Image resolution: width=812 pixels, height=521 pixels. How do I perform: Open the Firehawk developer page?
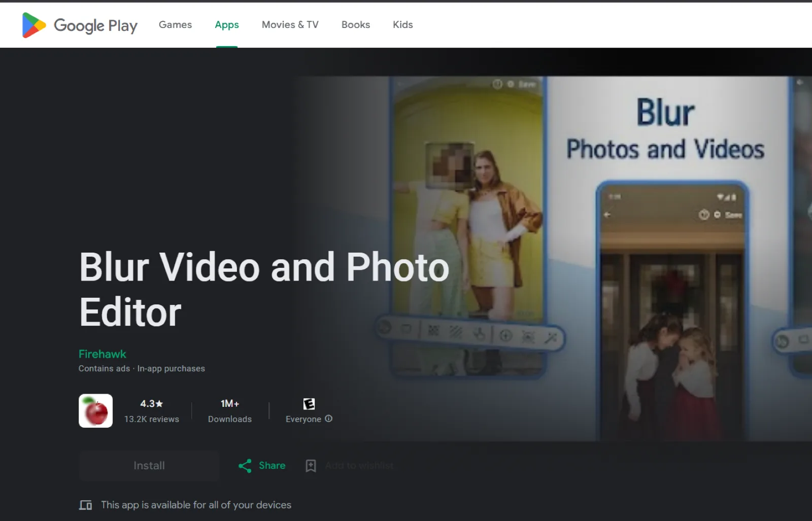click(x=102, y=354)
